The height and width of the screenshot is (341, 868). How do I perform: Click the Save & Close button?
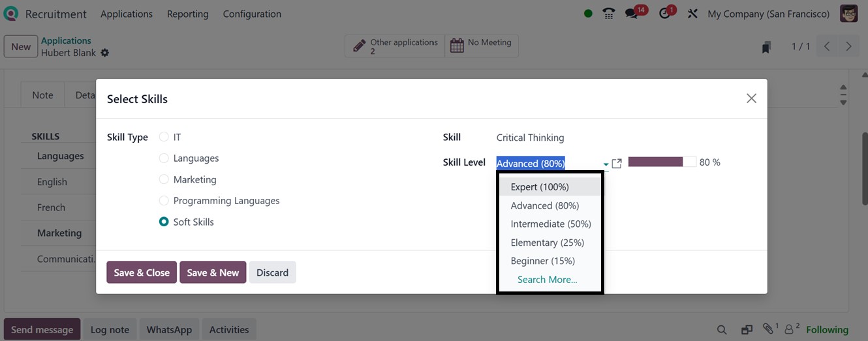[142, 273]
